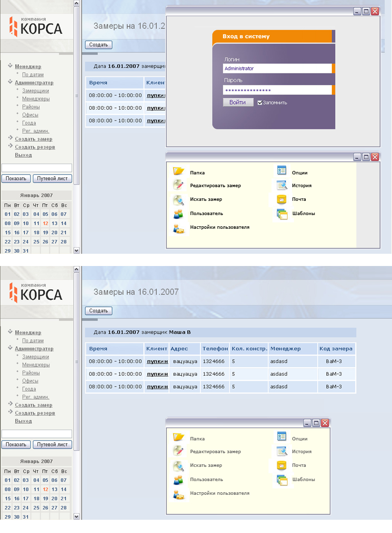392x533 pixels.
Task: Click the scroll-down arrow of the upper sidebar scrollbar
Action: pos(76,250)
